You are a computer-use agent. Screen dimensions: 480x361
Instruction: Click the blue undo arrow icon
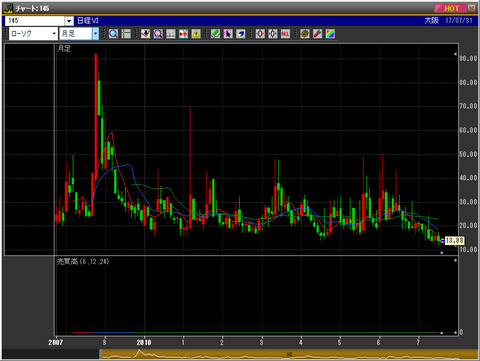pyautogui.click(x=241, y=34)
